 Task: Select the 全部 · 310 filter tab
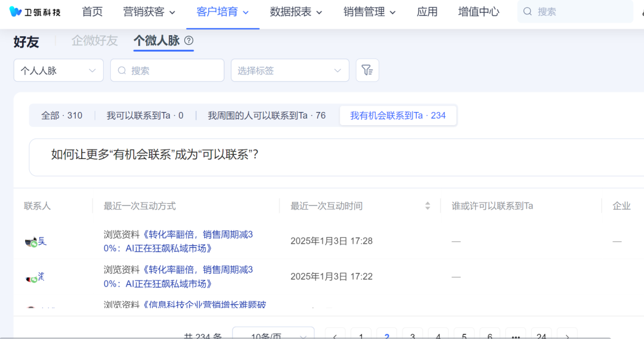point(61,116)
